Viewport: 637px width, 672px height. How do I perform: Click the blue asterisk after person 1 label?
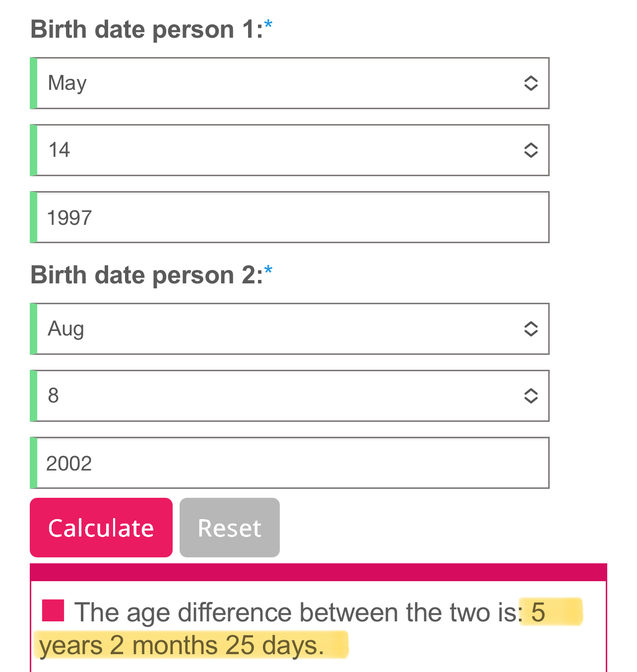click(268, 25)
